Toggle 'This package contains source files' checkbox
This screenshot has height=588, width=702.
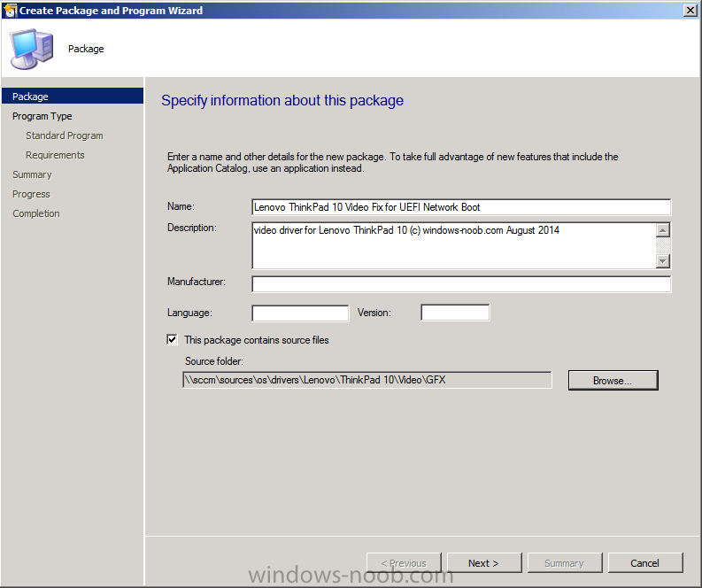172,339
